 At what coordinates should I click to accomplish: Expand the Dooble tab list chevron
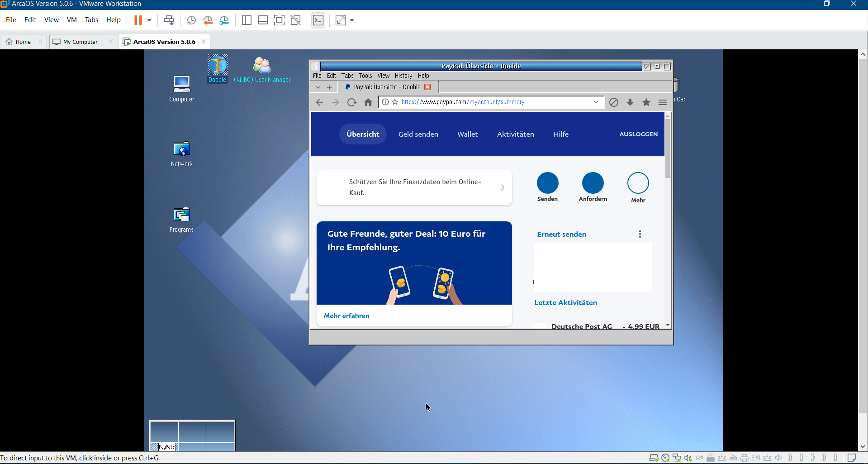click(x=318, y=87)
